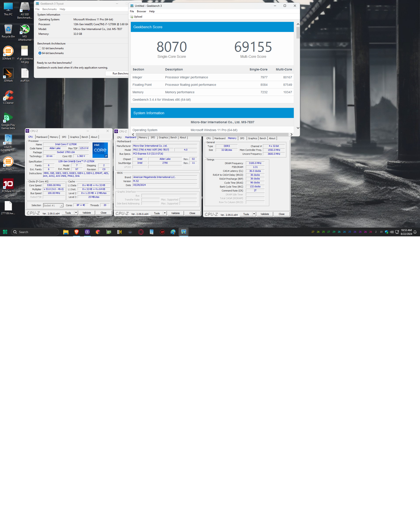Expand Tools dropdown arrow in Memory window
The height and width of the screenshot is (506, 420).
254,214
